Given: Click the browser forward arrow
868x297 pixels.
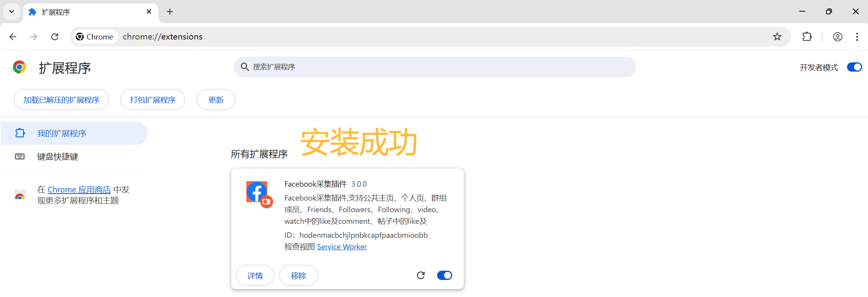Looking at the screenshot, I should (34, 37).
